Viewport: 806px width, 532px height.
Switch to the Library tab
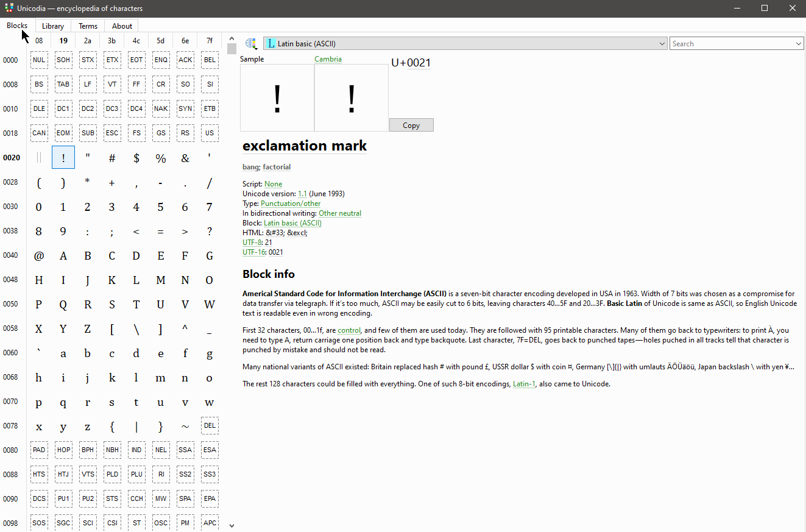click(x=53, y=26)
